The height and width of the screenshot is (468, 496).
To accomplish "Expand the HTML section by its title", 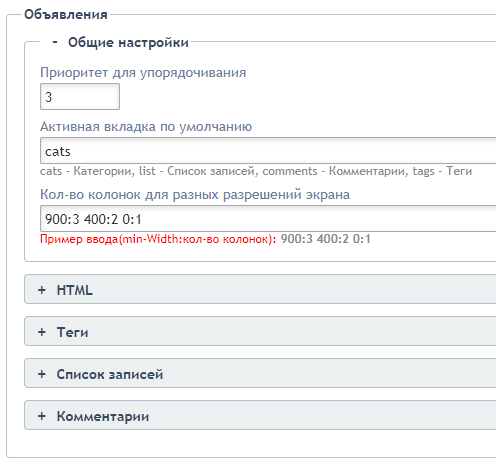I will coord(74,290).
